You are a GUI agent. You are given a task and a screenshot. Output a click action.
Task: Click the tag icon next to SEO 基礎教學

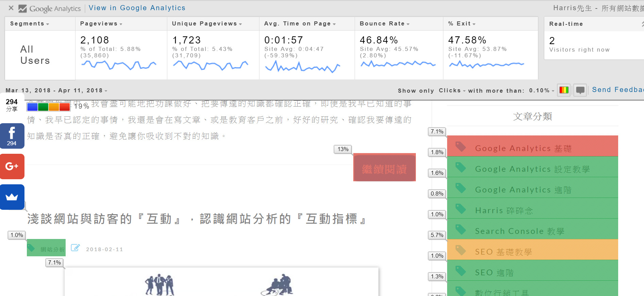point(461,250)
